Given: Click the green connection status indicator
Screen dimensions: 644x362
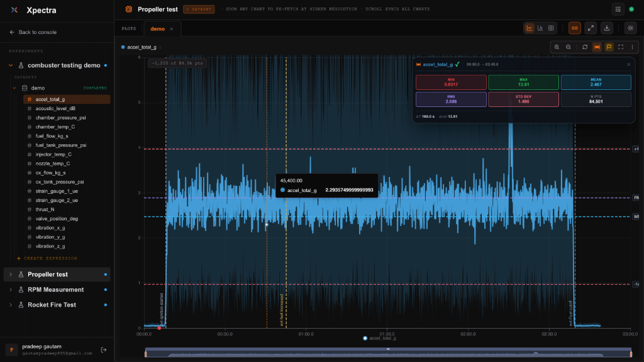Looking at the screenshot, I should tap(631, 9).
